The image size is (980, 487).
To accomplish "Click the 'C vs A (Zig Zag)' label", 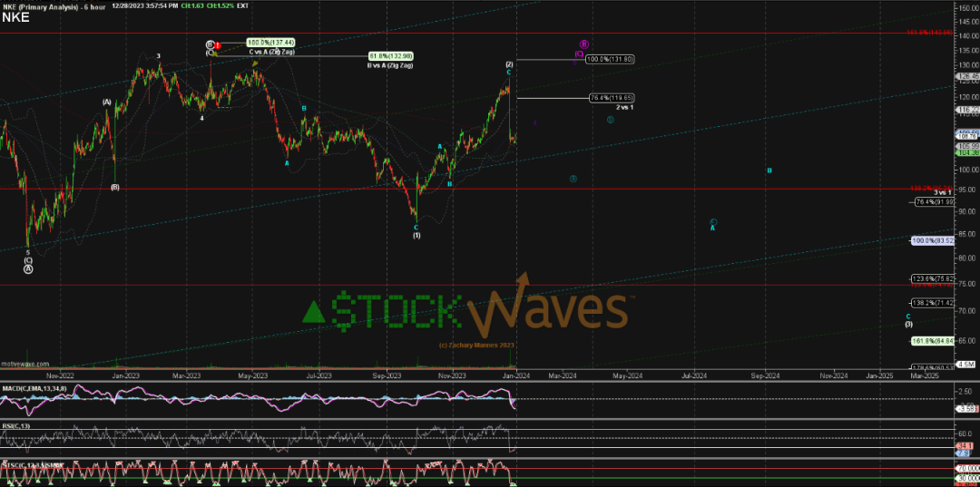I will pyautogui.click(x=274, y=52).
